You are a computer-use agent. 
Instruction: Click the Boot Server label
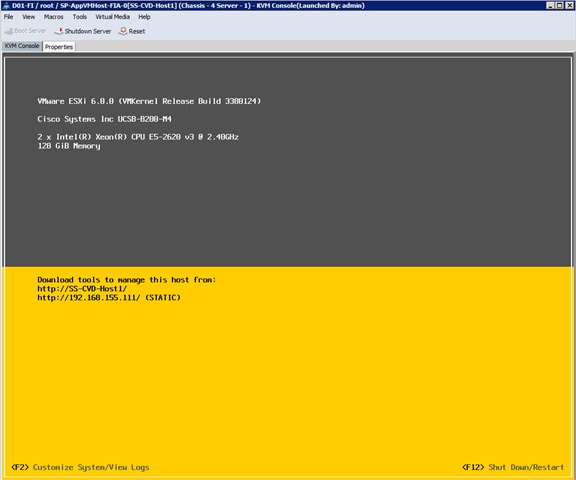pos(30,31)
